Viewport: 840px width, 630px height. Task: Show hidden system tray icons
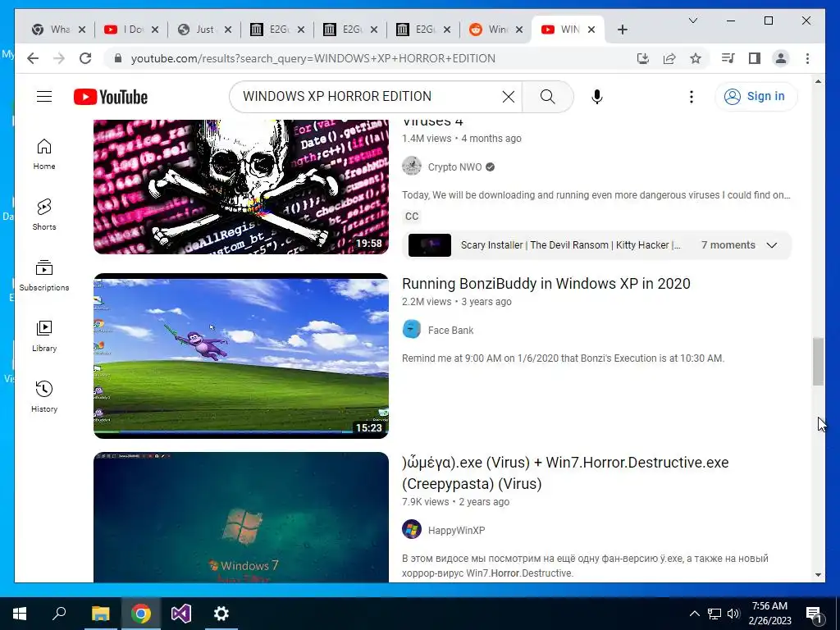(694, 614)
